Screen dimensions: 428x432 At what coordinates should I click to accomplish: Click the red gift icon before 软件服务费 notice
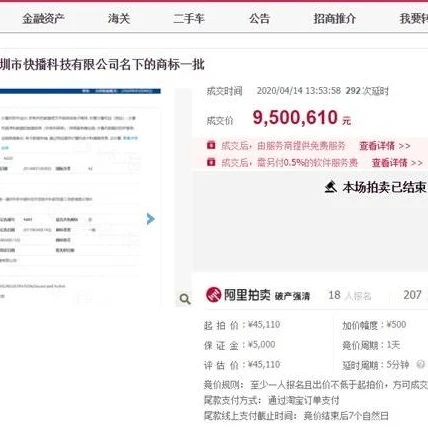211,162
